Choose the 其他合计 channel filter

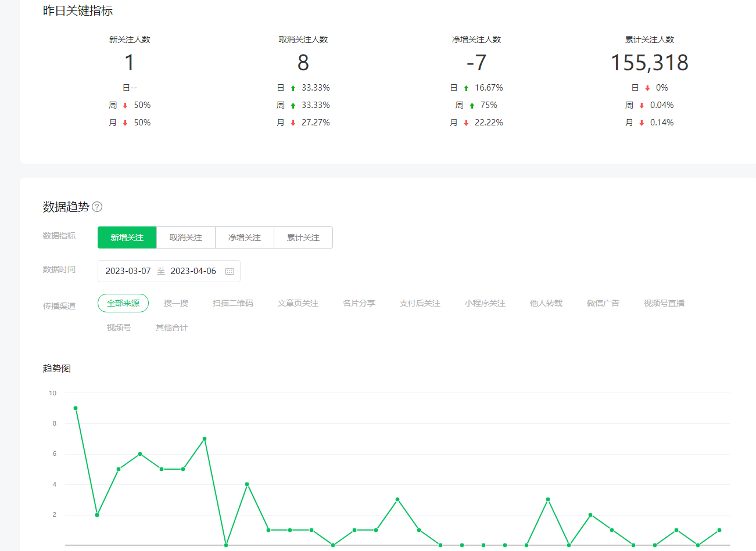[172, 327]
